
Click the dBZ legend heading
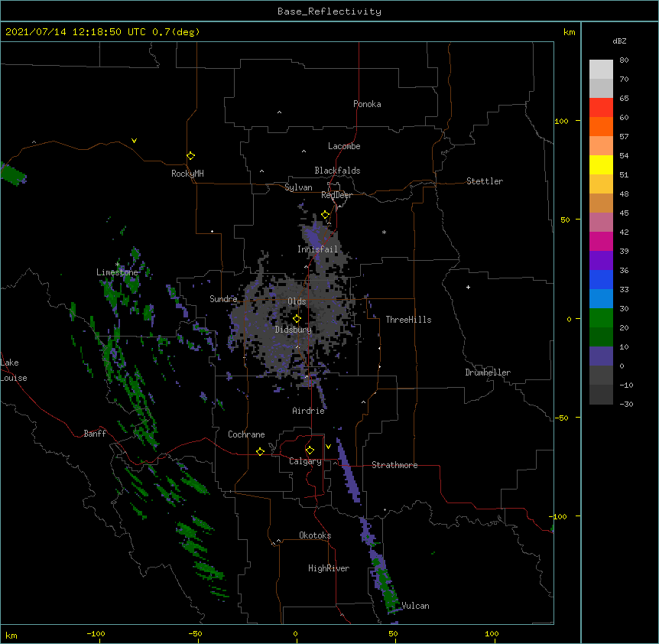[x=619, y=41]
